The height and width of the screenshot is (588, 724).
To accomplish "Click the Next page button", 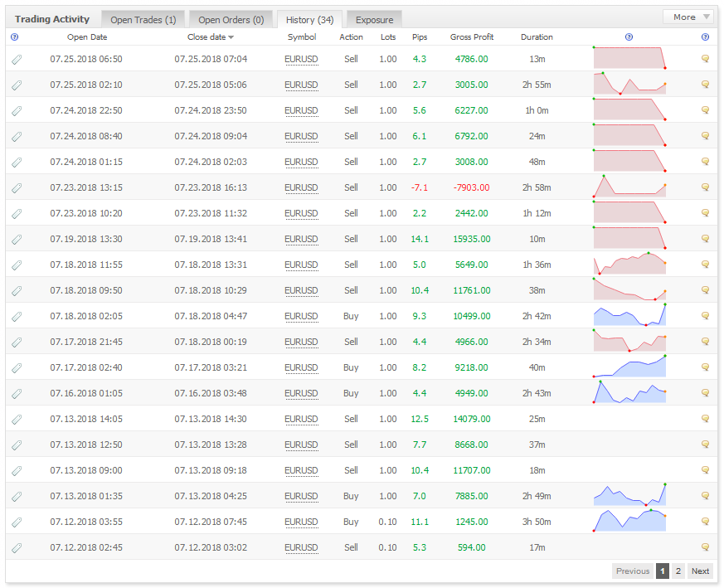I will coord(700,571).
